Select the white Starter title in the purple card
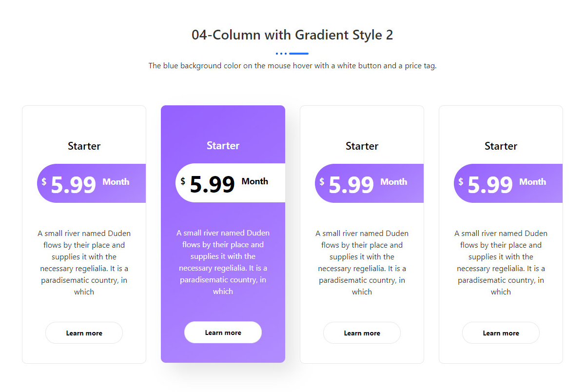585x392 pixels. pyautogui.click(x=223, y=145)
